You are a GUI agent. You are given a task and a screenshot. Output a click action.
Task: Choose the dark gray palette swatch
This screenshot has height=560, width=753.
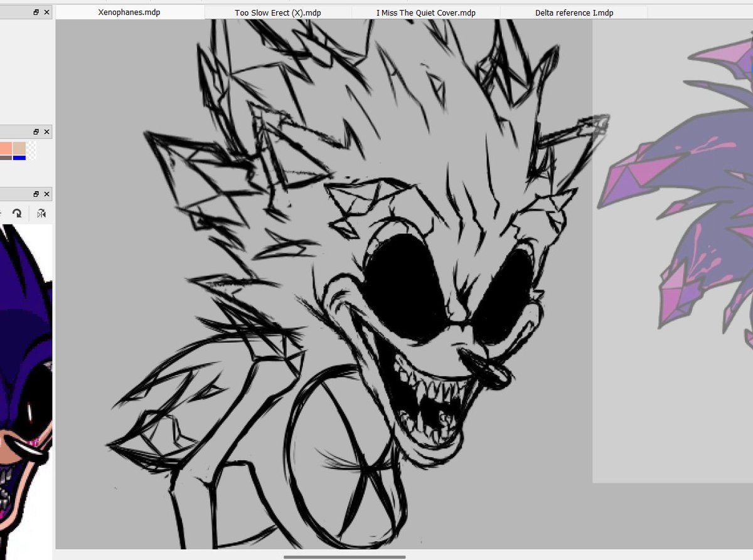coord(6,158)
